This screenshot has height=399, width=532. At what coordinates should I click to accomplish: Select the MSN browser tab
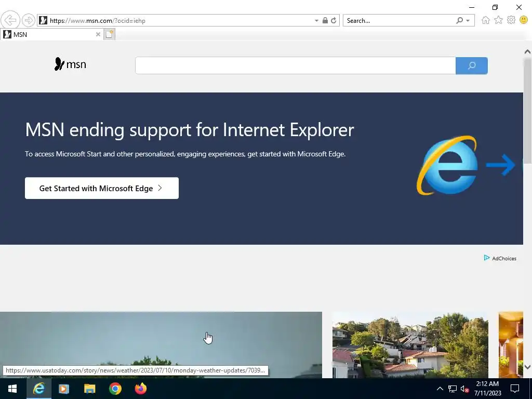[51, 35]
